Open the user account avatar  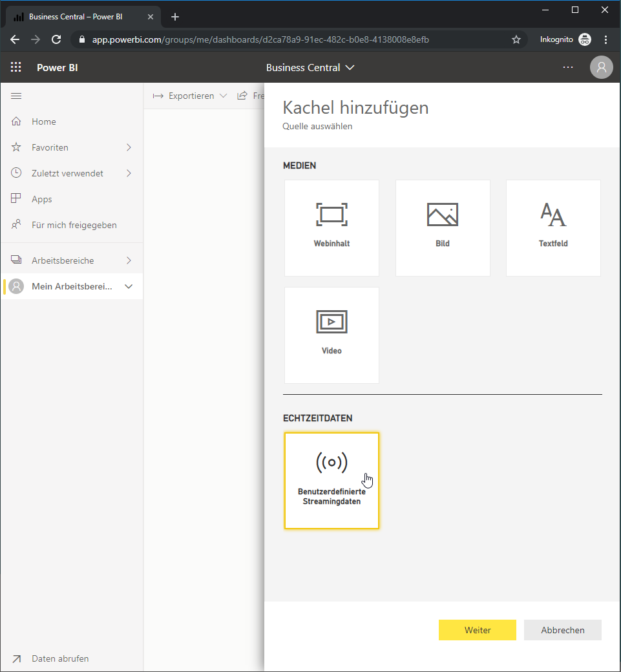pyautogui.click(x=601, y=67)
